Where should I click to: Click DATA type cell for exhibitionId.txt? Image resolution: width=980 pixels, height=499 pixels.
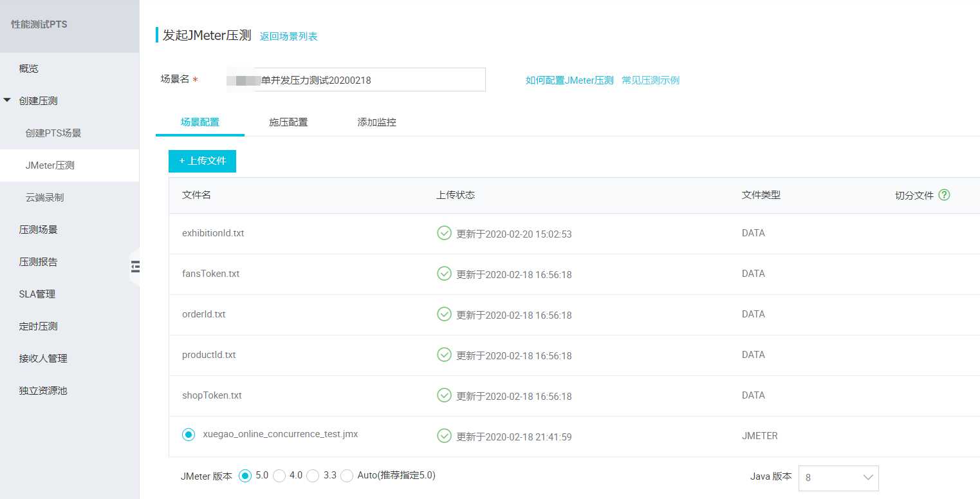(753, 233)
